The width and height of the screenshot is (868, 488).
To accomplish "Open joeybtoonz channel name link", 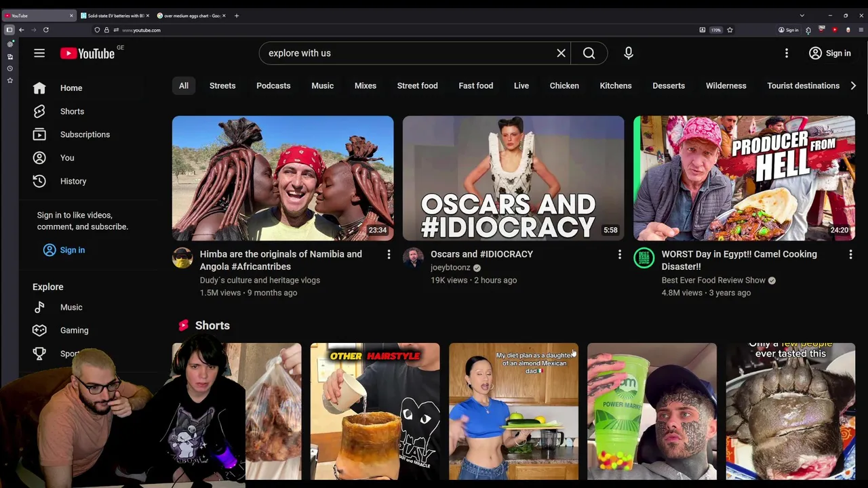I will pos(450,268).
